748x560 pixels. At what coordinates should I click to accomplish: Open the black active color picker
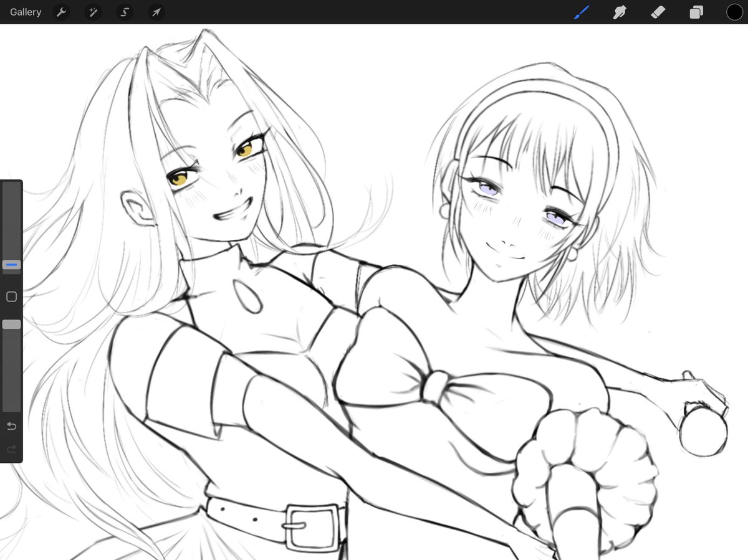[x=734, y=12]
